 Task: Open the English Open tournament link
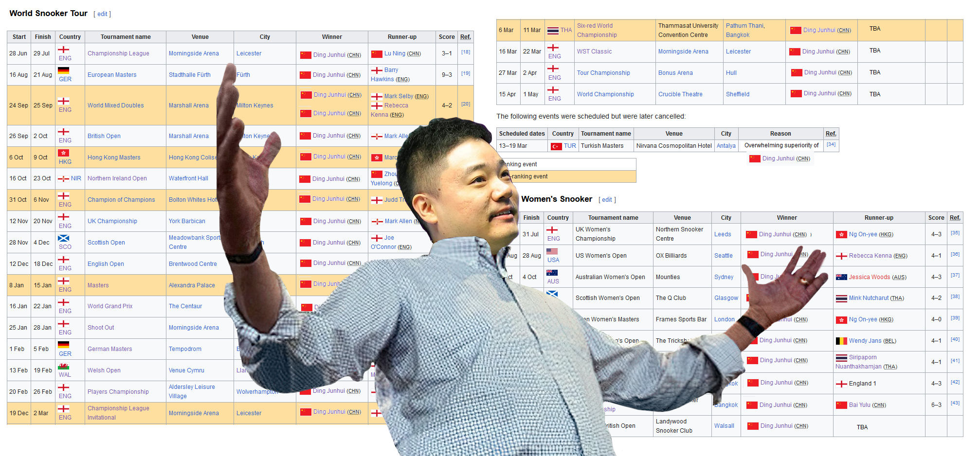click(x=106, y=264)
